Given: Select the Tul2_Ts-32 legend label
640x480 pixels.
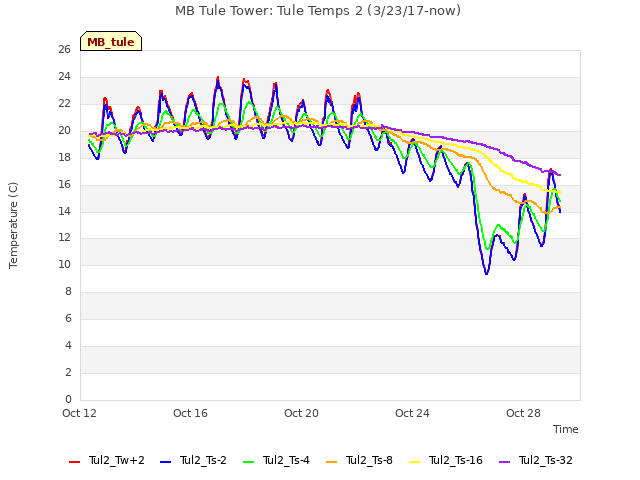Looking at the screenshot, I should pyautogui.click(x=546, y=460).
